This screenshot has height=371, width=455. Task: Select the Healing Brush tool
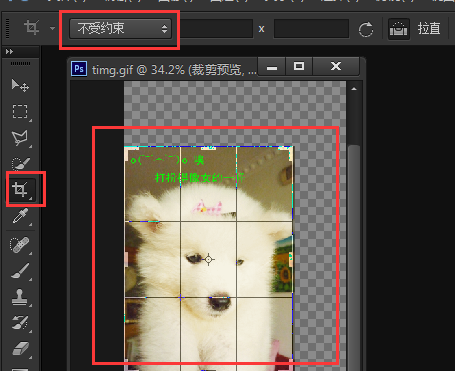click(20, 245)
